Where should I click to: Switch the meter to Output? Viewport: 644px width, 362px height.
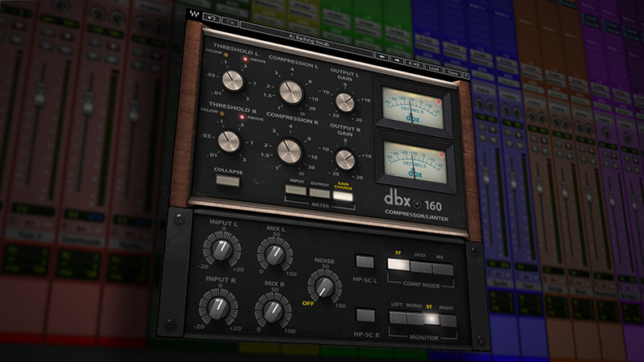click(320, 193)
